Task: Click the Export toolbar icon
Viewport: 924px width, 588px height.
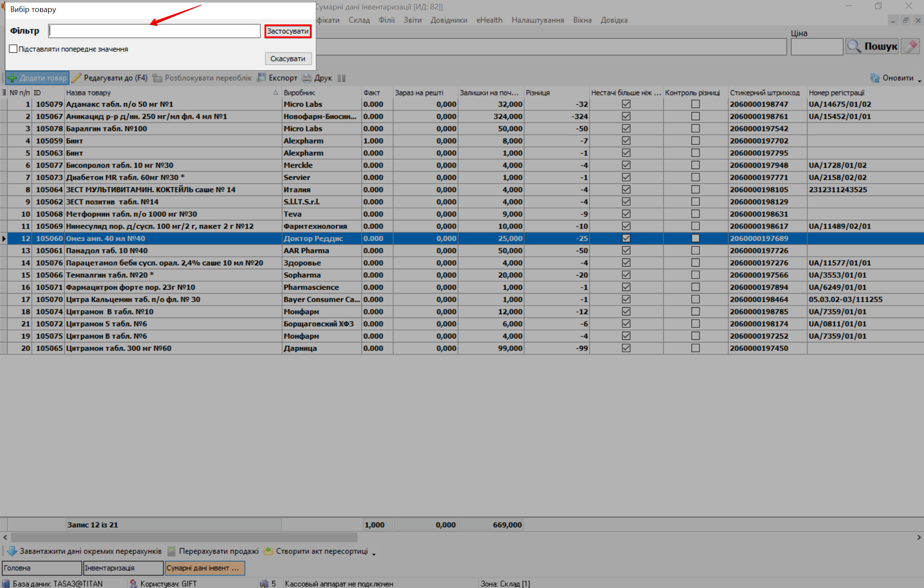Action: coord(261,78)
